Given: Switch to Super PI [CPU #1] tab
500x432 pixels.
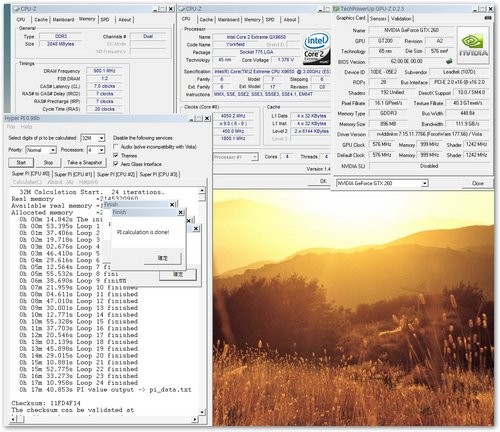Looking at the screenshot, I should (73, 174).
